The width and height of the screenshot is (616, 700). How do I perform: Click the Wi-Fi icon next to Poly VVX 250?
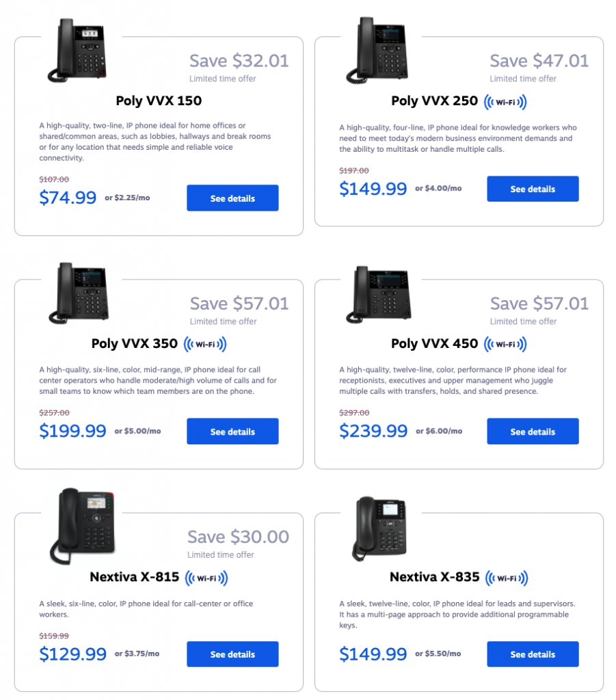(506, 100)
